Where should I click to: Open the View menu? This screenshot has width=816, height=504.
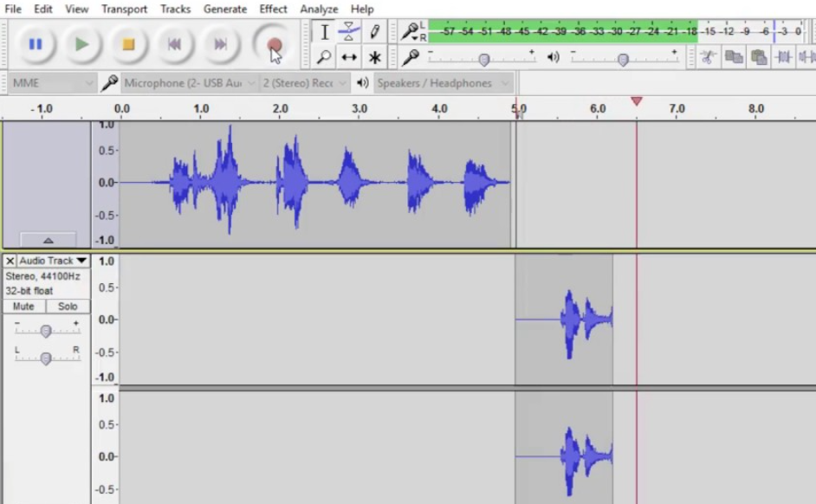pos(76,9)
